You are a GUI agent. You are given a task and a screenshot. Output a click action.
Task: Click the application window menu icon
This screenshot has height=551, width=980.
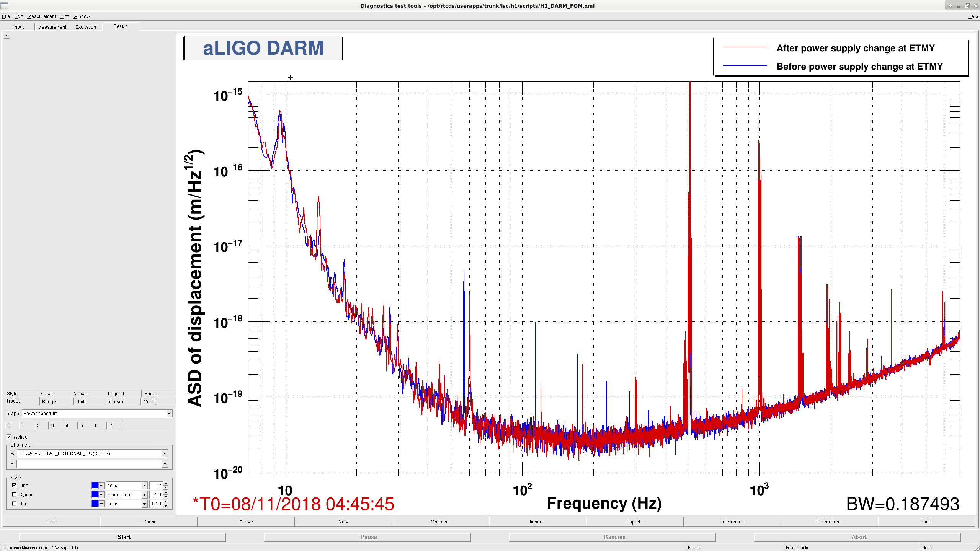4,6
